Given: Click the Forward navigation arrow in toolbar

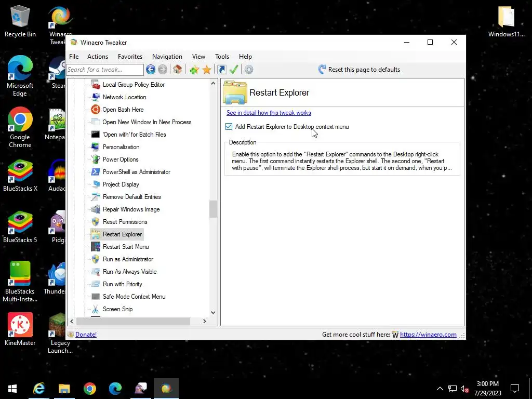Looking at the screenshot, I should (163, 70).
